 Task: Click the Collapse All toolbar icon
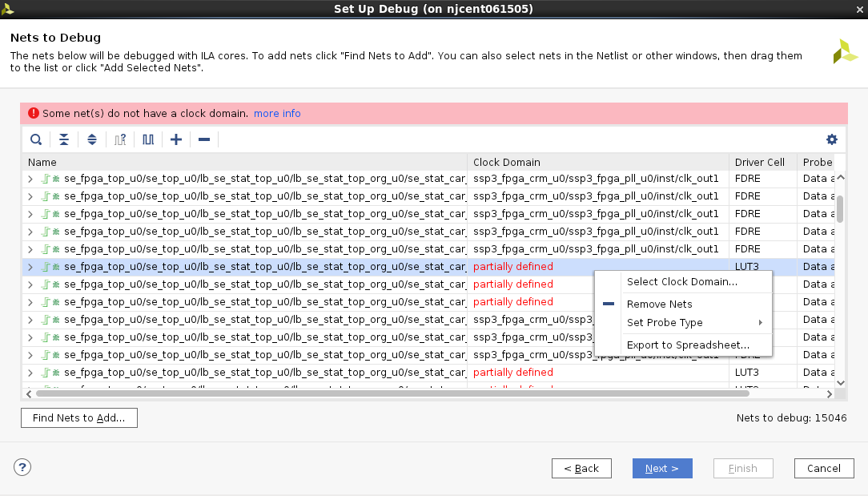pos(64,139)
